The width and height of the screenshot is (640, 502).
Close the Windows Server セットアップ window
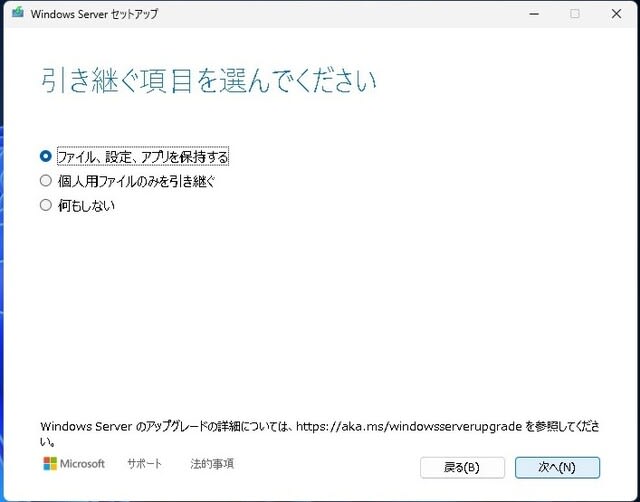616,14
